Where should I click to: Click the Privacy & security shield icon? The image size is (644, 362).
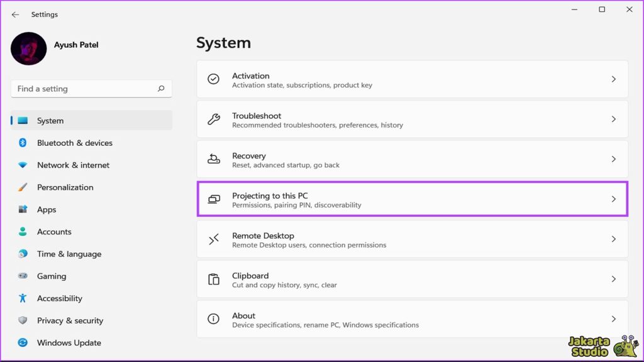point(23,321)
